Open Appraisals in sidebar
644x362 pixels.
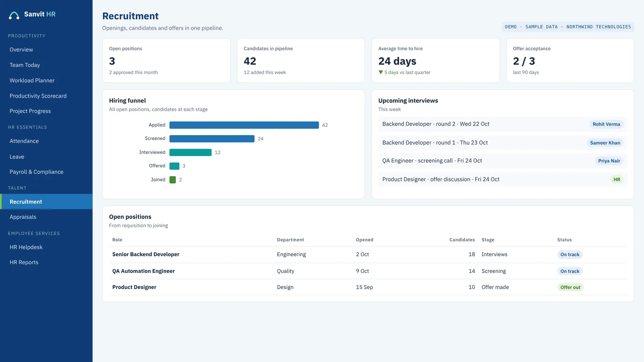pos(23,217)
